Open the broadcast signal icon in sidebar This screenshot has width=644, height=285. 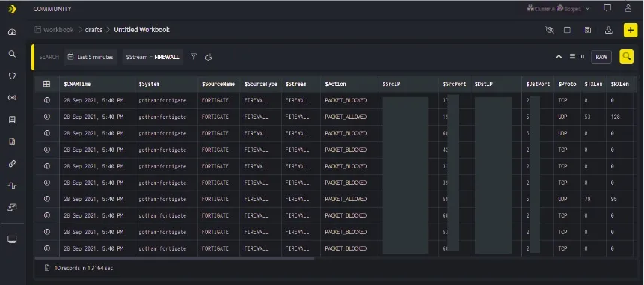[12, 98]
